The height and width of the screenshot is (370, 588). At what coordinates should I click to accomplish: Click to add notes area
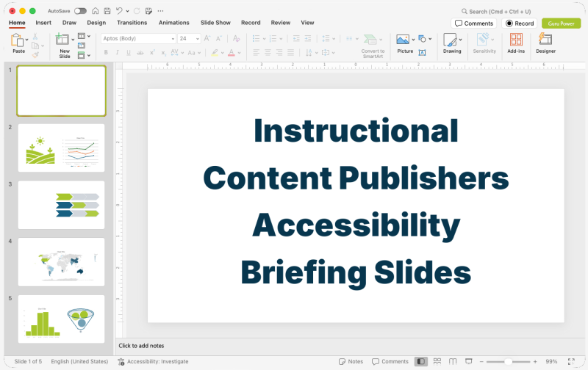pos(141,346)
